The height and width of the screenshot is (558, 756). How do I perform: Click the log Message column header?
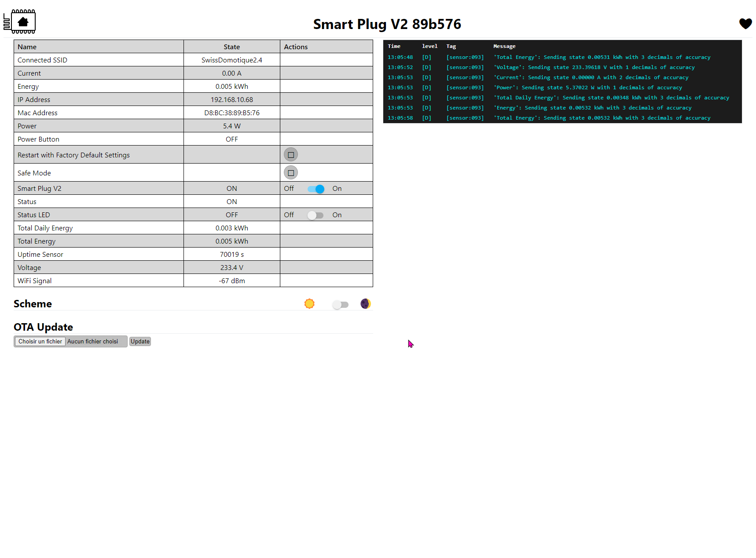click(x=504, y=46)
